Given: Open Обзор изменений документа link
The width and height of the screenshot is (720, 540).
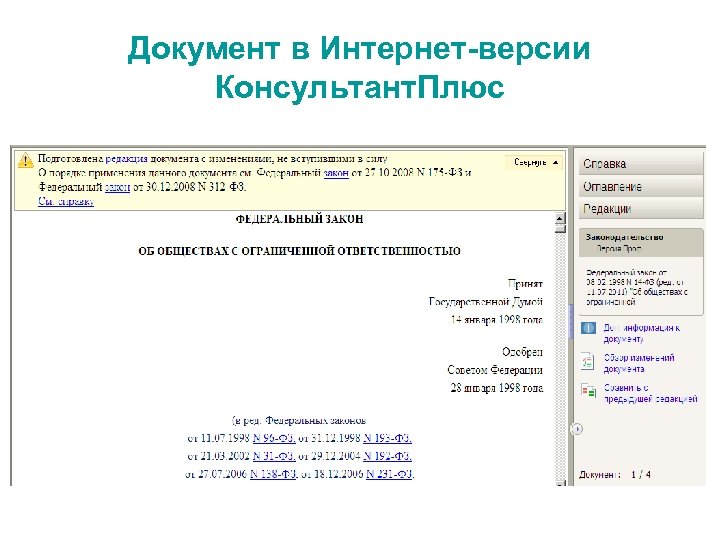Looking at the screenshot, I should click(639, 363).
